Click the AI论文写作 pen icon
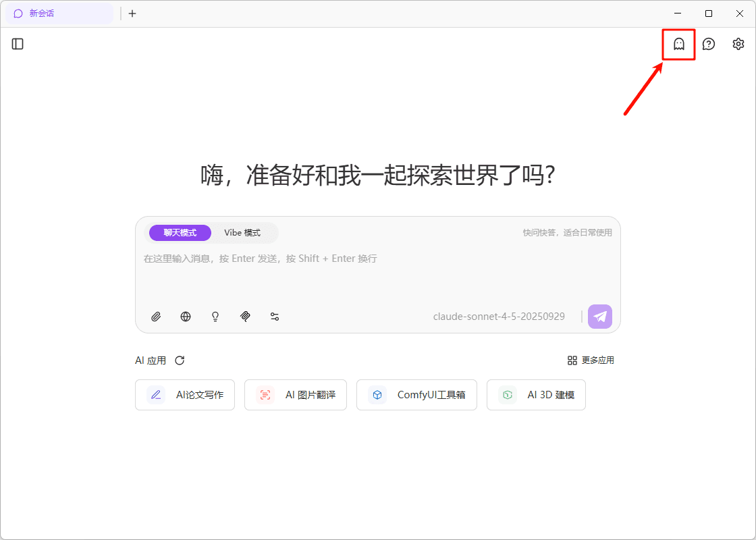756x540 pixels. pos(156,395)
